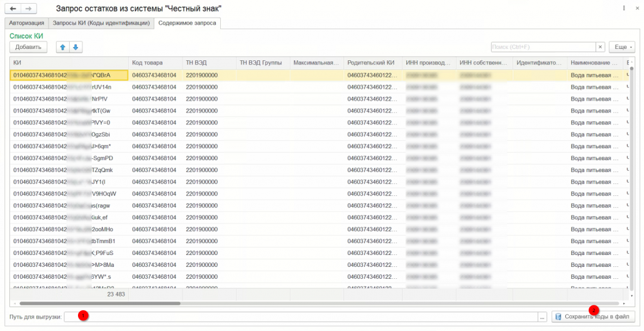644x331 pixels.
Task: Click Вода питьевая cell in the tkT(Gw row
Action: tap(596, 111)
